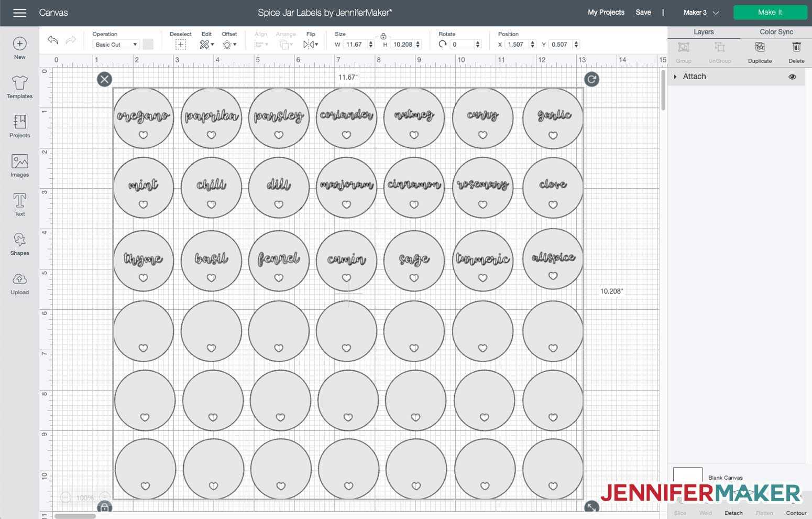Adjust the Width value stepper

click(x=371, y=45)
